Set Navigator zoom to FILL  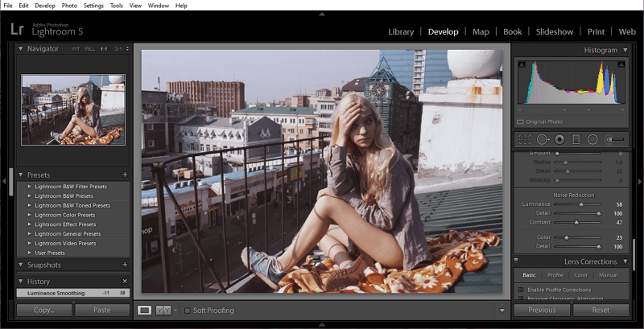(90, 49)
